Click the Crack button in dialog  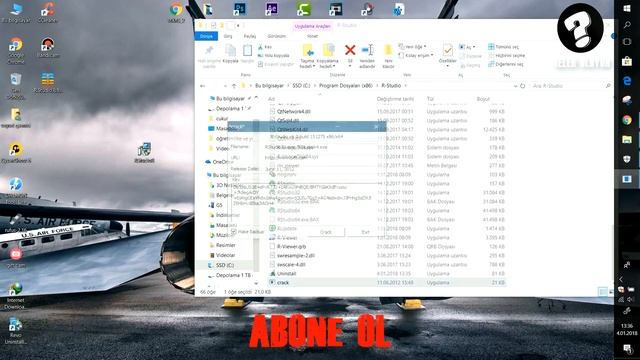326,232
